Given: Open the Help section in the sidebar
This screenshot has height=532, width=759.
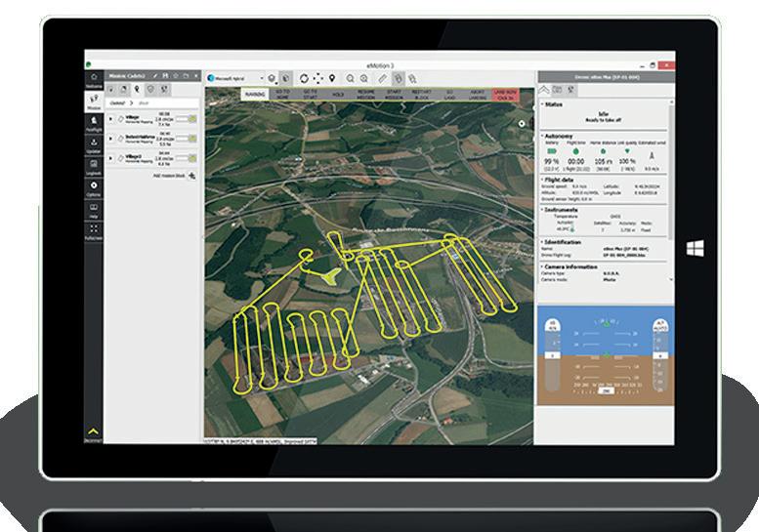Looking at the screenshot, I should point(94,211).
